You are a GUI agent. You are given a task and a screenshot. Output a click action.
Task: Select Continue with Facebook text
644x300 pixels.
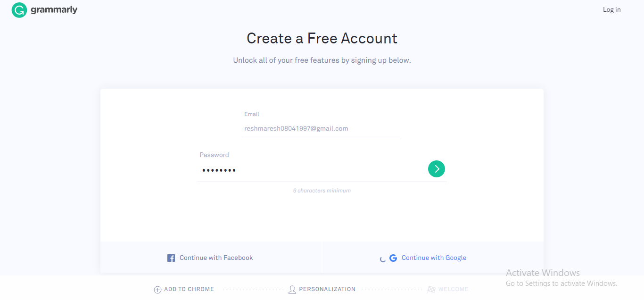point(216,258)
